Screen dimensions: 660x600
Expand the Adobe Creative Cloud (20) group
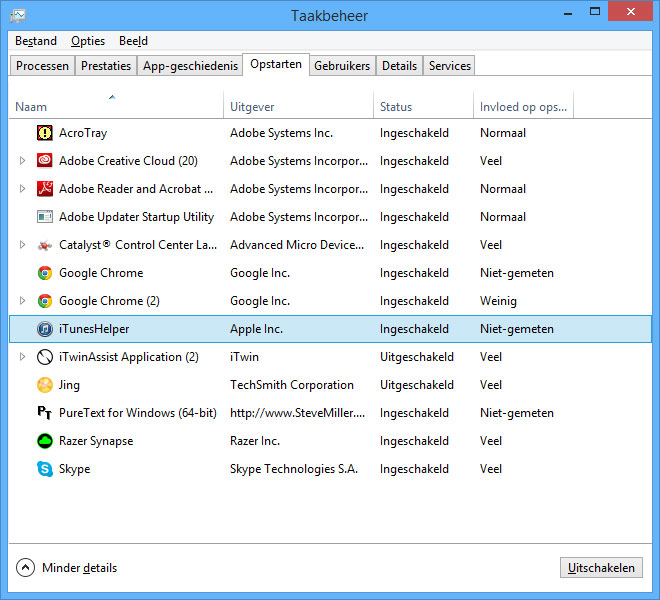(x=23, y=161)
